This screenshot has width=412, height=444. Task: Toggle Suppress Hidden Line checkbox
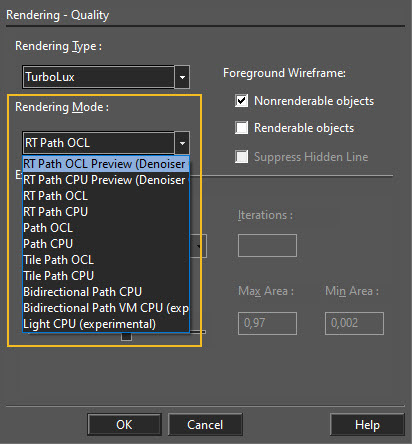[x=241, y=157]
